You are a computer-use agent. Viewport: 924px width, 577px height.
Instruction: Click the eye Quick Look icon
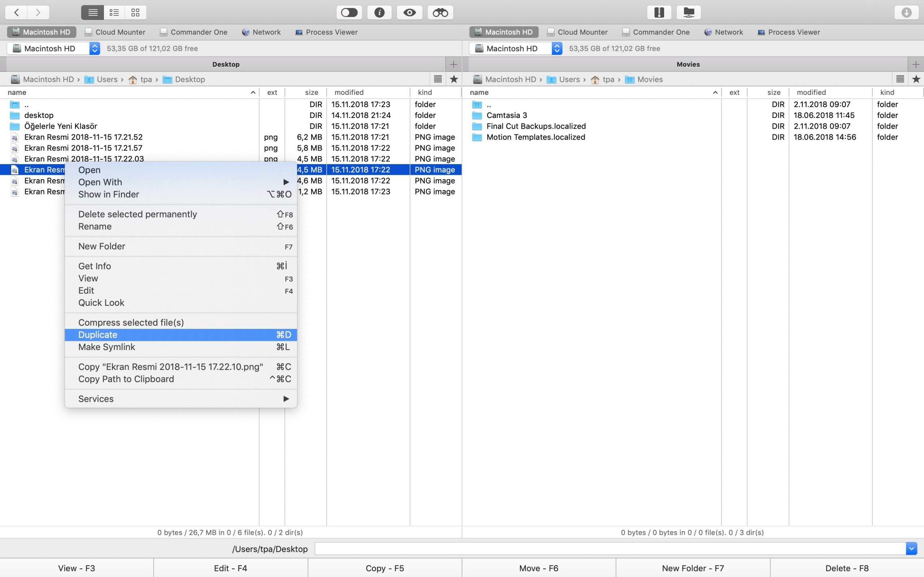point(409,13)
